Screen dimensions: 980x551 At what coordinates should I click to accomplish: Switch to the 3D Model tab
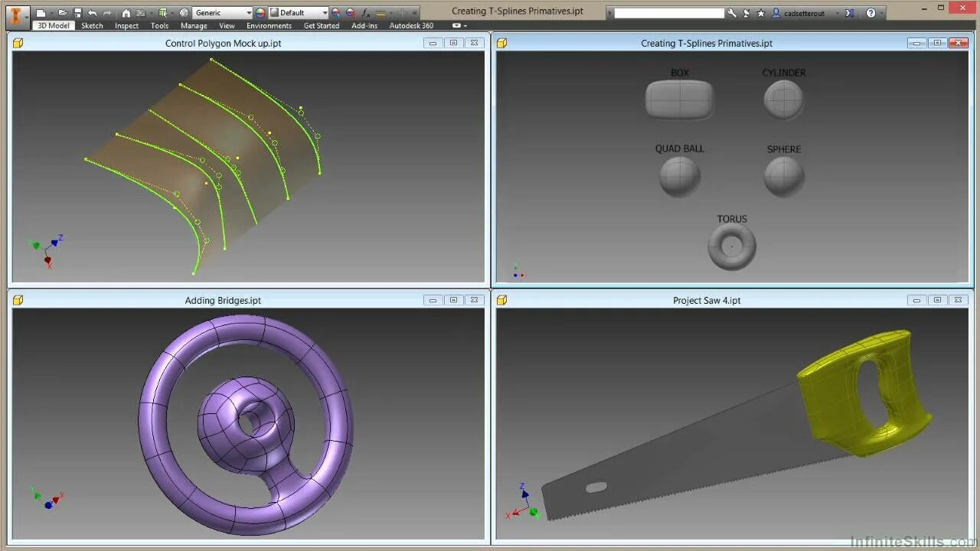coord(54,25)
